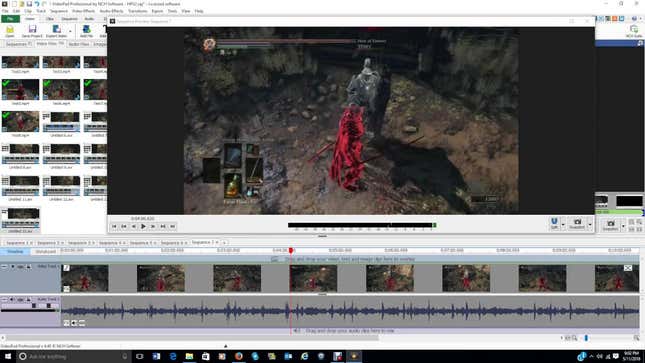The height and width of the screenshot is (363, 645).
Task: Click the Add File icon
Action: pos(86,29)
